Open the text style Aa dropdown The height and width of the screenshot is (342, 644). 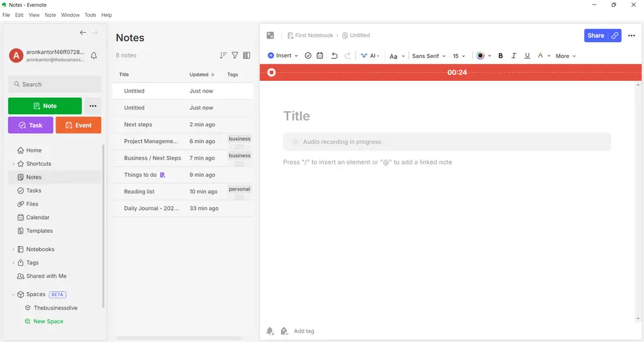pos(397,56)
